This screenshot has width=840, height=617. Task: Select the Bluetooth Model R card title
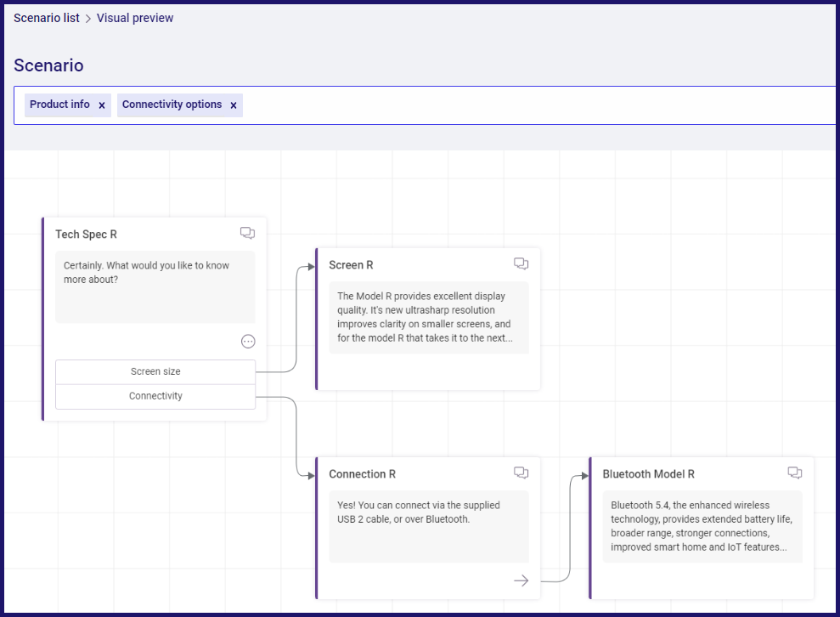[x=648, y=474]
